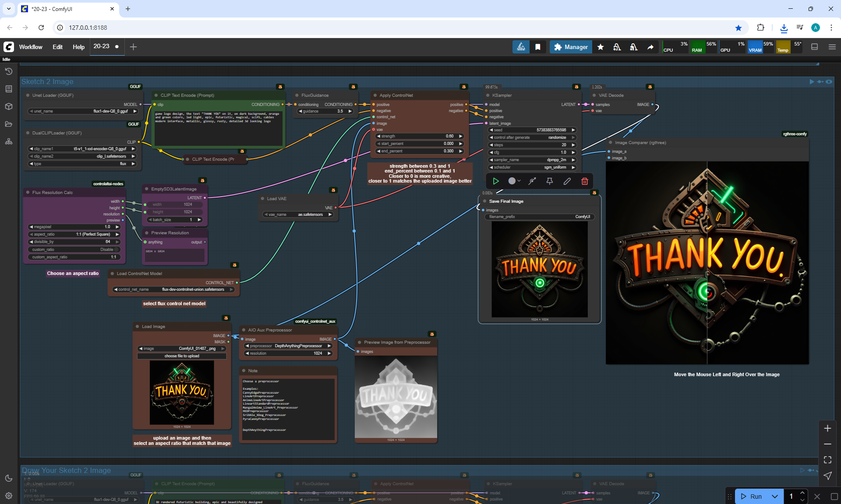
Task: Click the green play icon on selected node
Action: (x=496, y=181)
